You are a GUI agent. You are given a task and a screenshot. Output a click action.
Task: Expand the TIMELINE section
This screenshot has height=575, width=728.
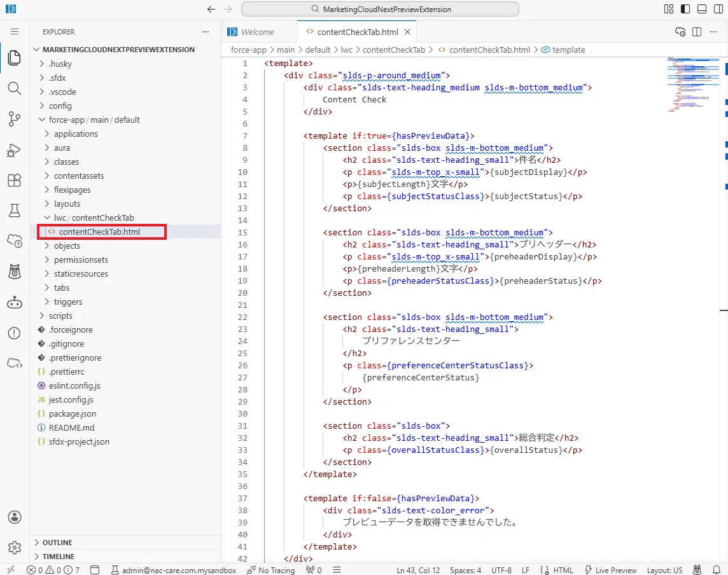tap(125, 557)
